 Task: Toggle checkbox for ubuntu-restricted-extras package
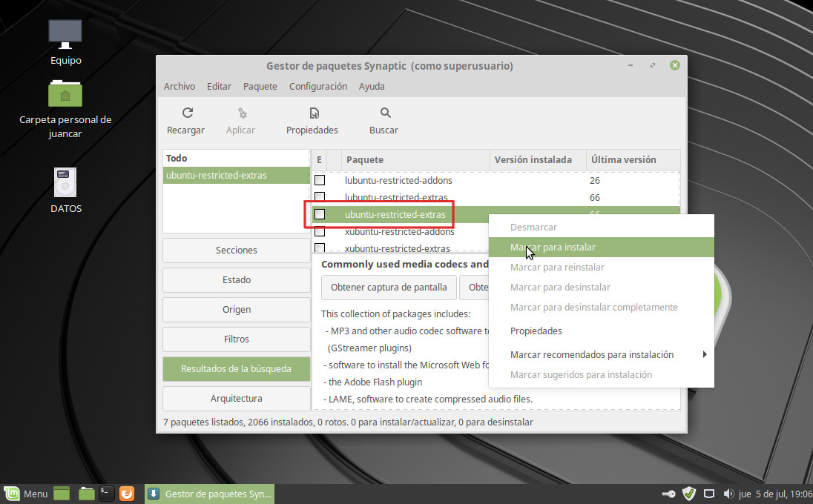[x=320, y=214]
